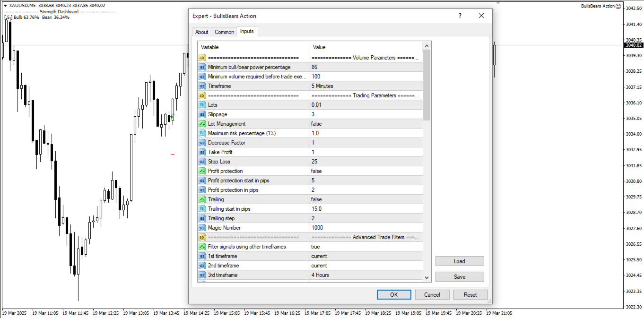Click the Magic Number row icon
This screenshot has height=318, width=644.
pyautogui.click(x=202, y=228)
